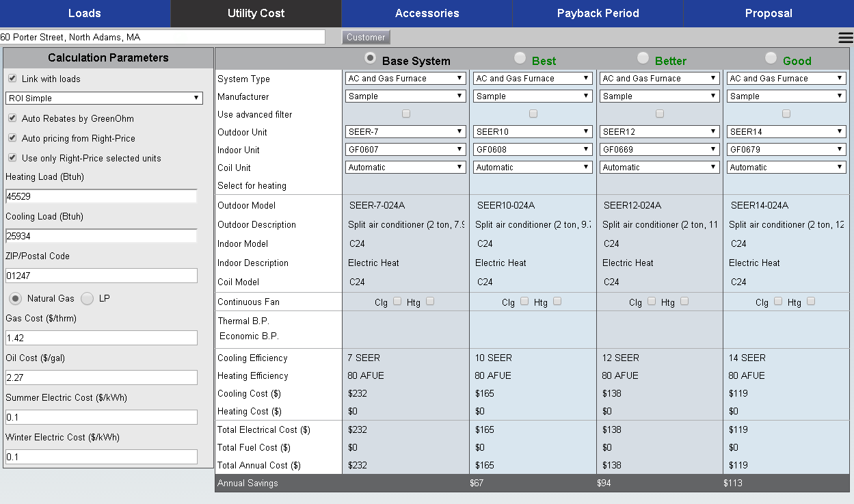This screenshot has width=854, height=504.
Task: Toggle Use only Right-Price selected units
Action: [12, 158]
